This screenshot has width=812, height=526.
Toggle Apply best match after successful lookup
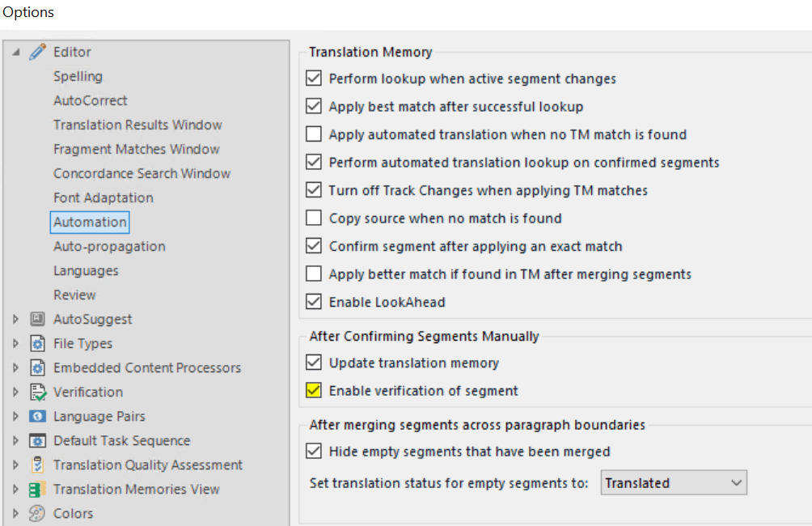[x=313, y=106]
